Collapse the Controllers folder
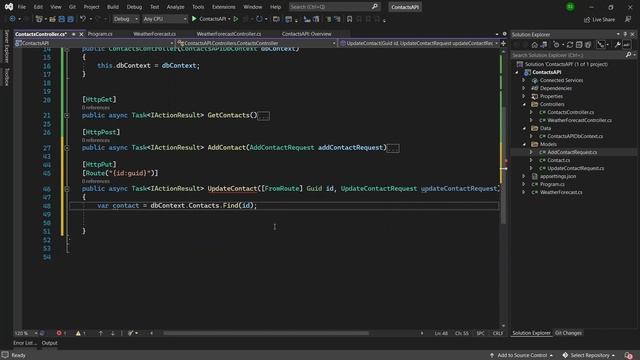This screenshot has height=360, width=640. pos(524,104)
